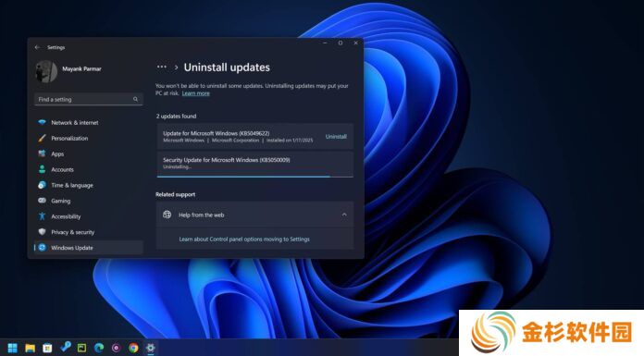Open Mayank Parmar's profile picture
This screenshot has height=356, width=644.
pos(46,71)
